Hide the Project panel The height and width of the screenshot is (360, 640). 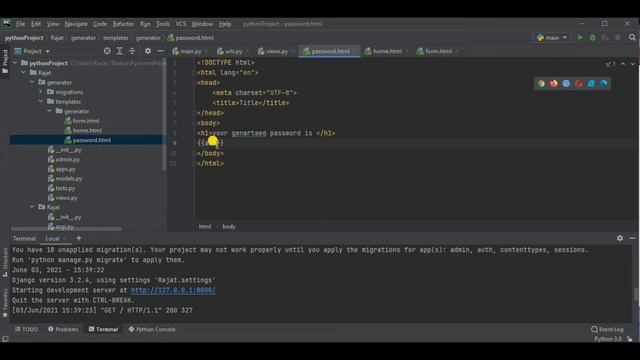[x=160, y=51]
